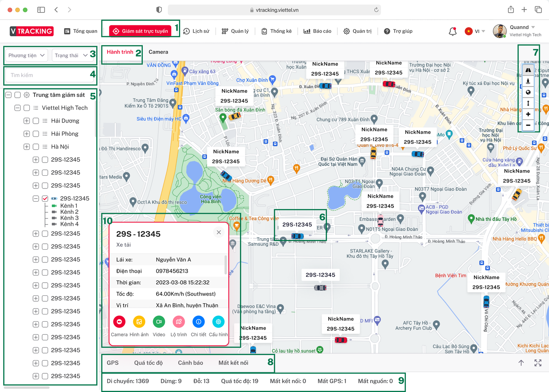Open Trợ giúp help
Viewport: 549px width, 392px height.
click(398, 31)
